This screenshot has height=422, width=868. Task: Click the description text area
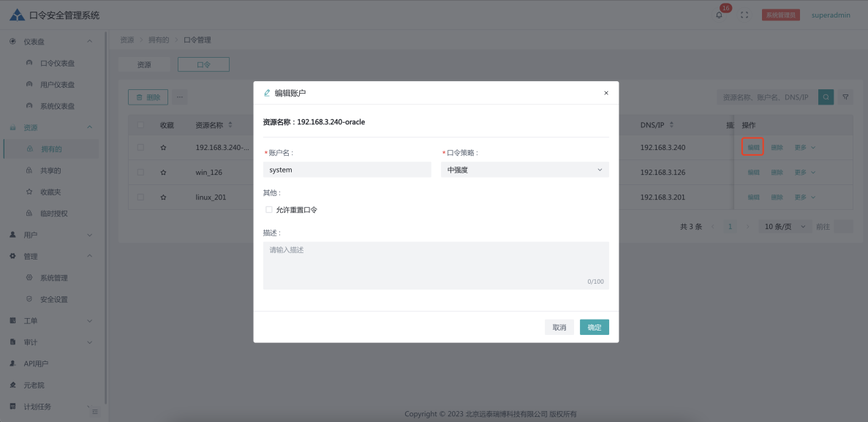tap(435, 265)
